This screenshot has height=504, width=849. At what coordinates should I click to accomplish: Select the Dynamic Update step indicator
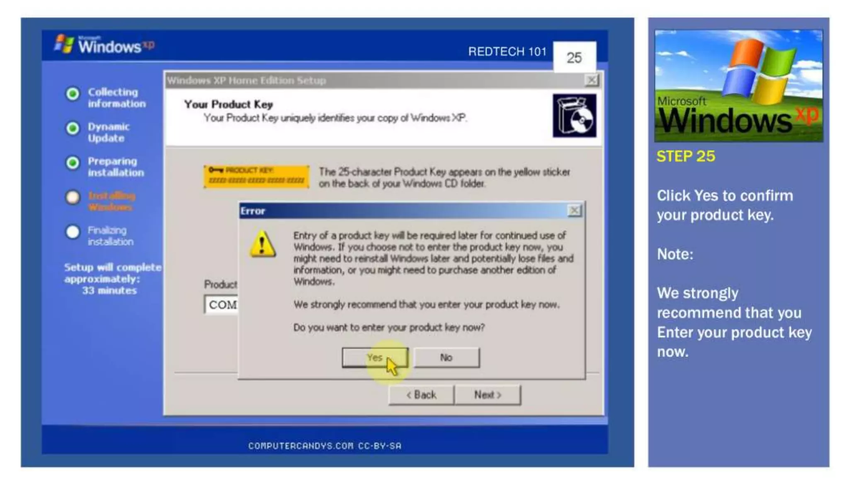[73, 128]
